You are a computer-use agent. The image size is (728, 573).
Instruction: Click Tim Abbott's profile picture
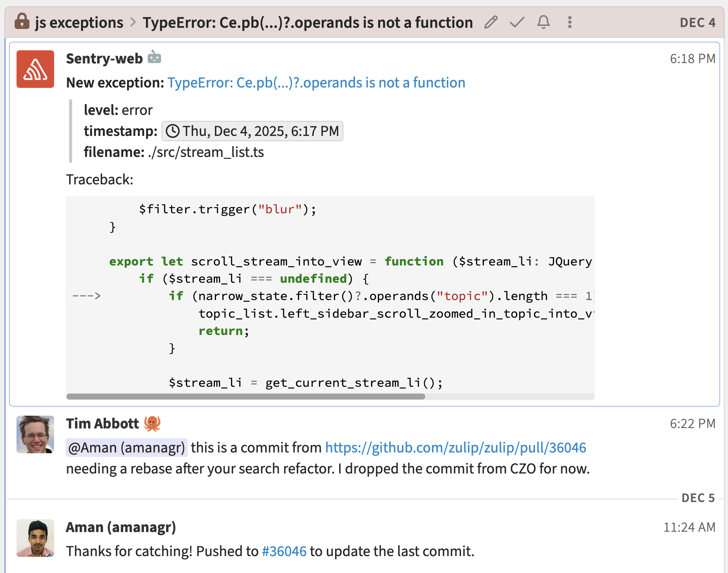(35, 434)
